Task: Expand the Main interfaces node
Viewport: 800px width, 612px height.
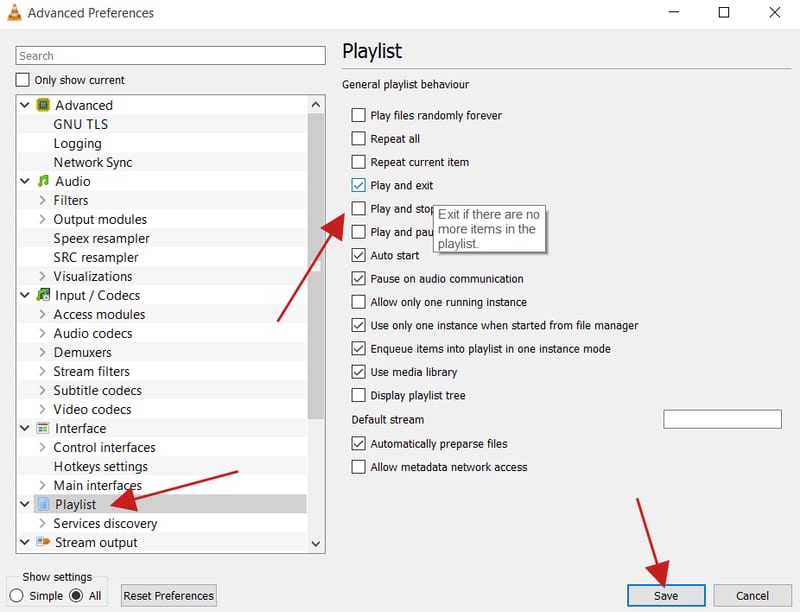Action: click(x=43, y=486)
